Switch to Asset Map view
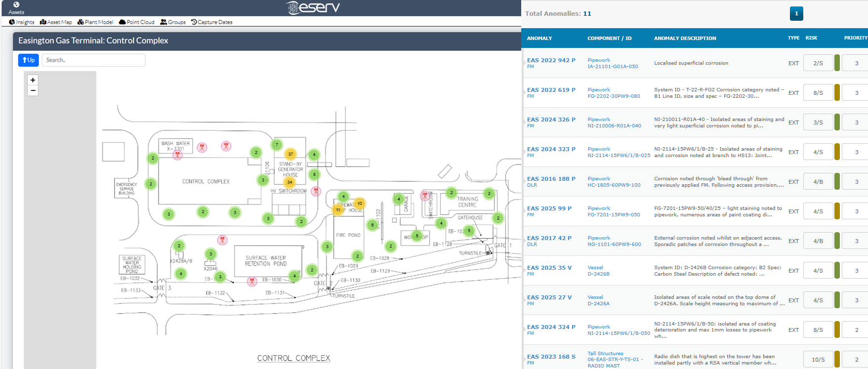This screenshot has width=868, height=369. 56,22
